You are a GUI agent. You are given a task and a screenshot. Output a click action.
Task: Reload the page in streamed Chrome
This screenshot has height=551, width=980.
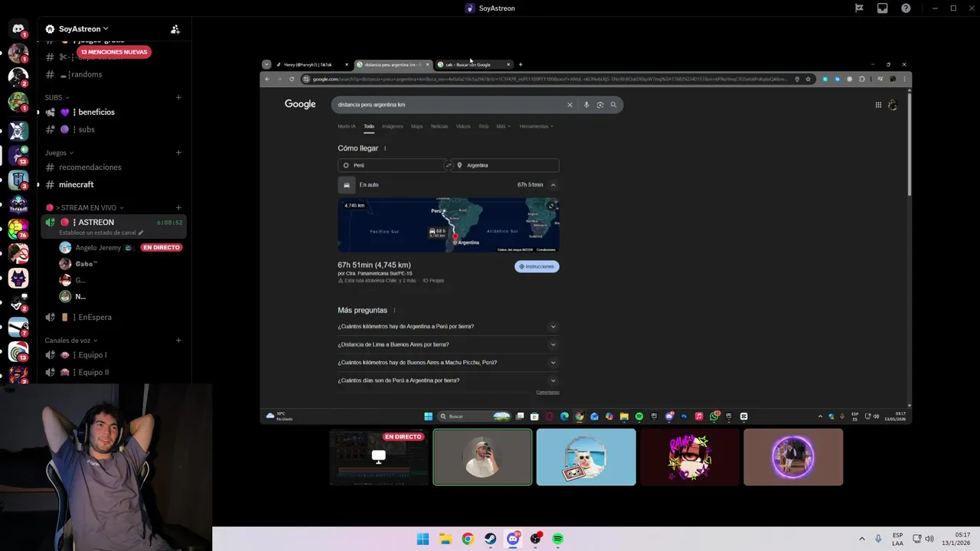(x=292, y=79)
